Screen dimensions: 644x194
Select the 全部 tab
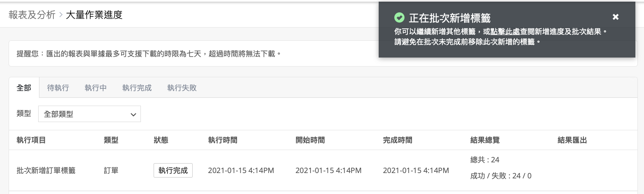tap(24, 88)
